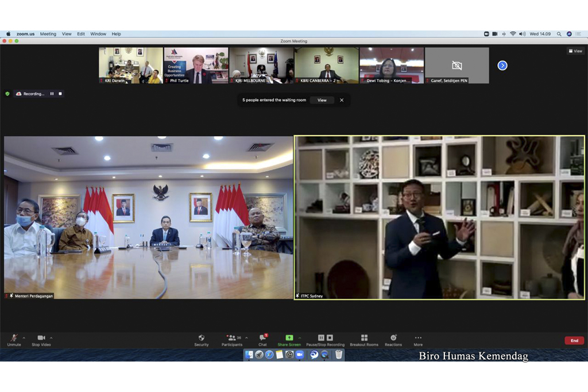Open the Window menu
The width and height of the screenshot is (588, 392).
pyautogui.click(x=98, y=34)
